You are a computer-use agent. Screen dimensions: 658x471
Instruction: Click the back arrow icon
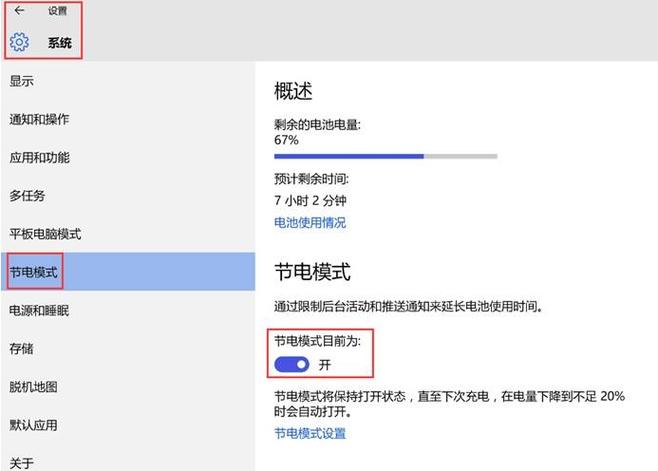click(19, 10)
